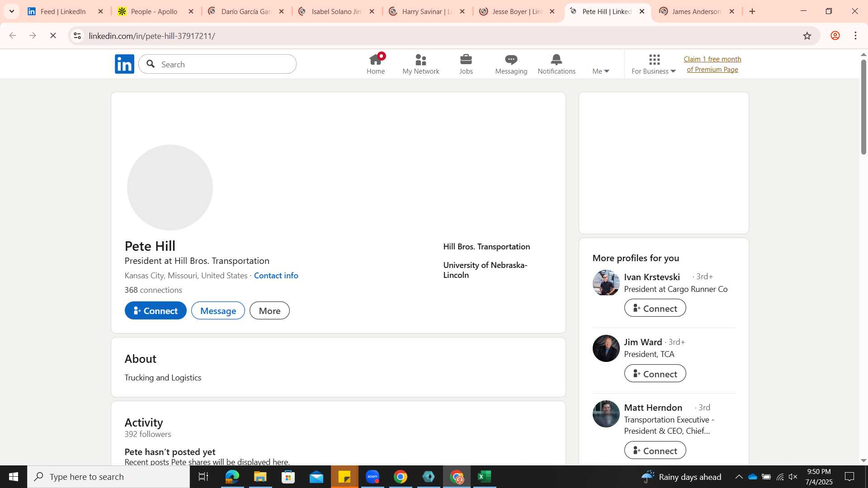Connect with Jim Ward
The width and height of the screenshot is (868, 488).
point(655,374)
